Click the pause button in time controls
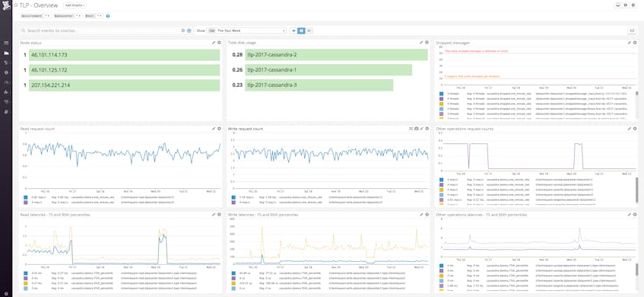This screenshot has width=644, height=297. click(301, 30)
